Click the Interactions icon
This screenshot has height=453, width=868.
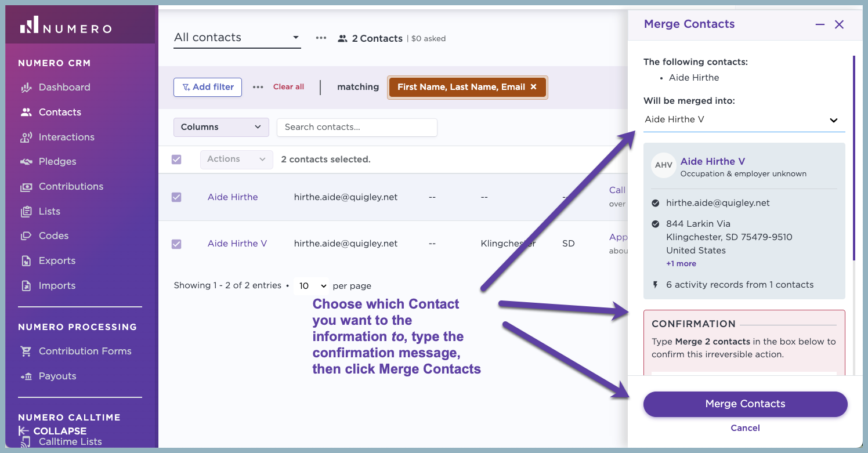click(26, 137)
